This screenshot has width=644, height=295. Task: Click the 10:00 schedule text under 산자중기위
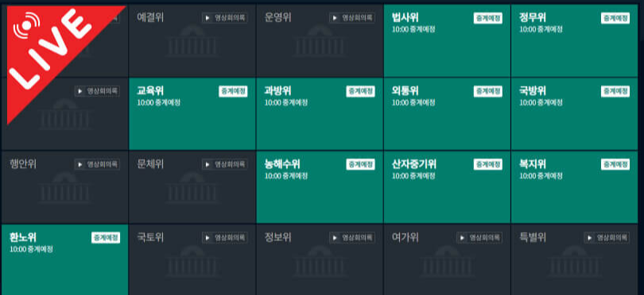(413, 177)
